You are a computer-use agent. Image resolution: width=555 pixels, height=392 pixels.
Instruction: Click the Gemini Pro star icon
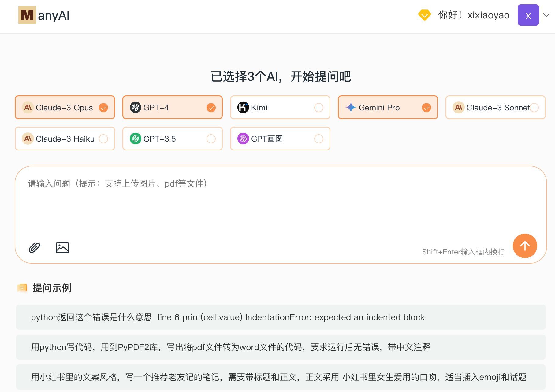click(351, 108)
